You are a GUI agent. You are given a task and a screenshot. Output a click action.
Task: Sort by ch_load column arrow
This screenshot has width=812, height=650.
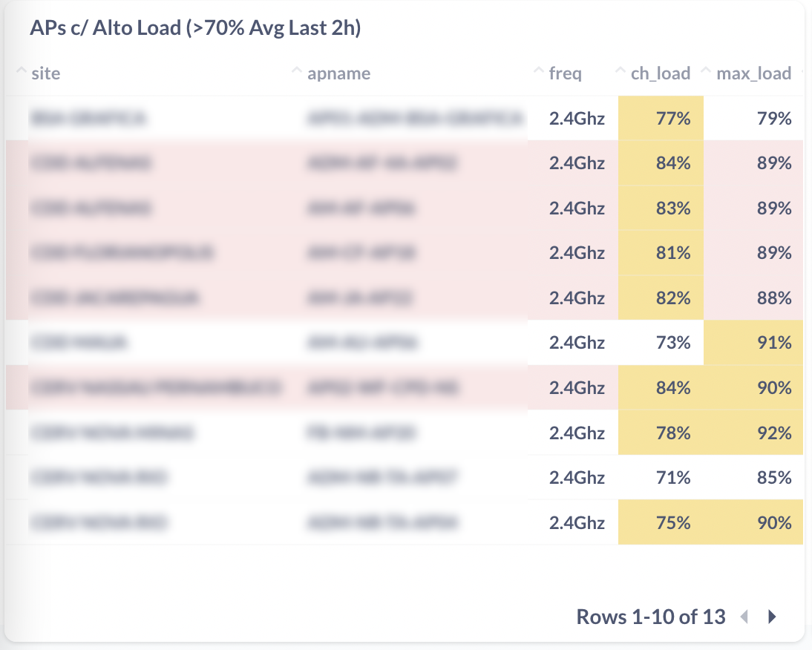621,70
